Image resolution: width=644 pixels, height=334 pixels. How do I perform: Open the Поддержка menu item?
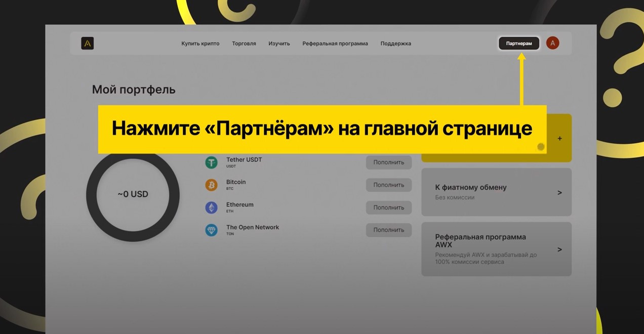[396, 44]
